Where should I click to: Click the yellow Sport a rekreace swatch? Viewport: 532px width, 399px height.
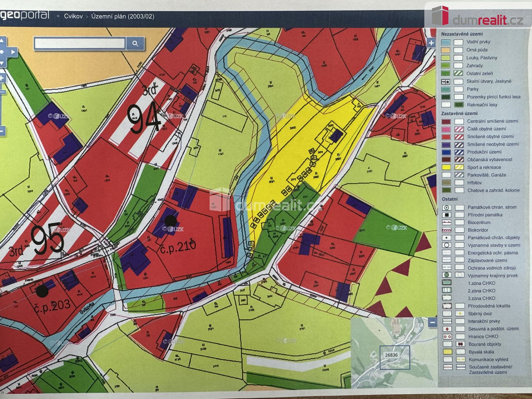(x=446, y=168)
